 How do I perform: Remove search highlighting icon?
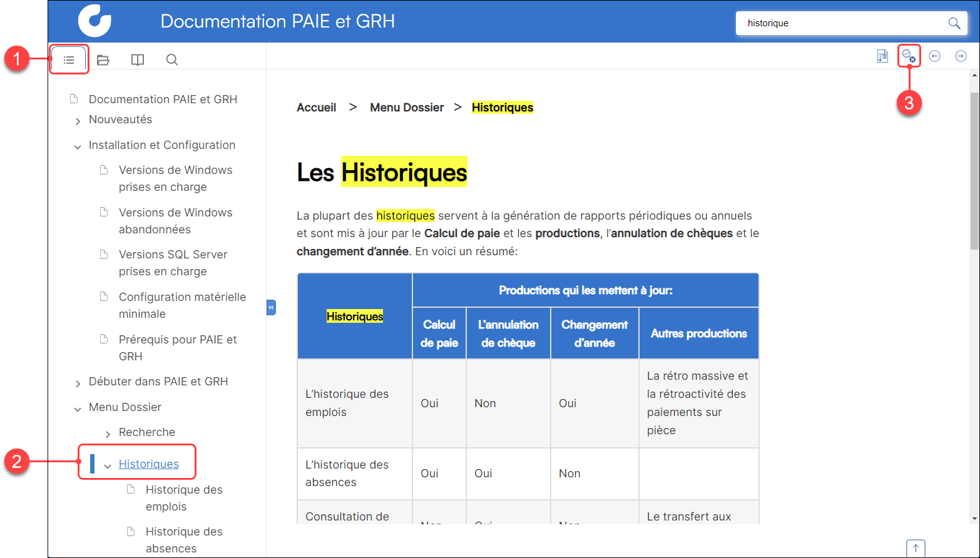909,56
